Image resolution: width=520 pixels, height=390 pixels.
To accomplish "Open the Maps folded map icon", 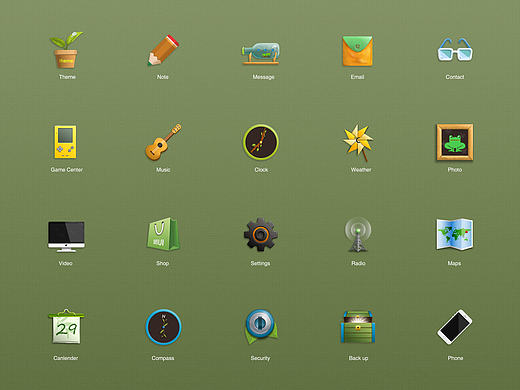I will coord(455,234).
